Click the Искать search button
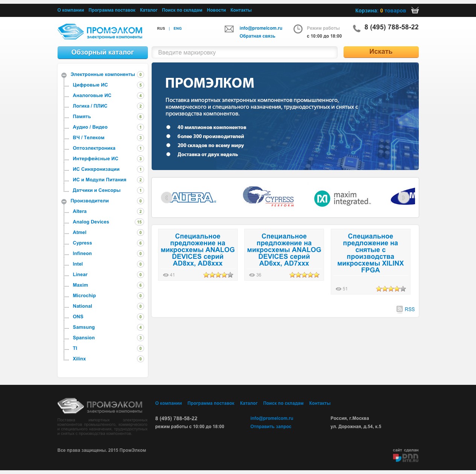This screenshot has height=474, width=476. tap(381, 52)
